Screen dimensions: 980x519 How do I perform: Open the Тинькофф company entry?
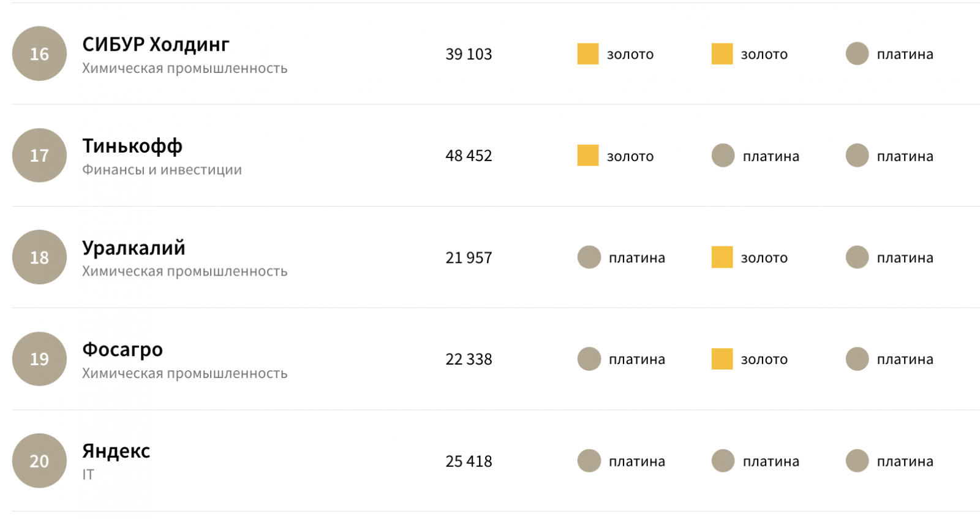point(132,146)
